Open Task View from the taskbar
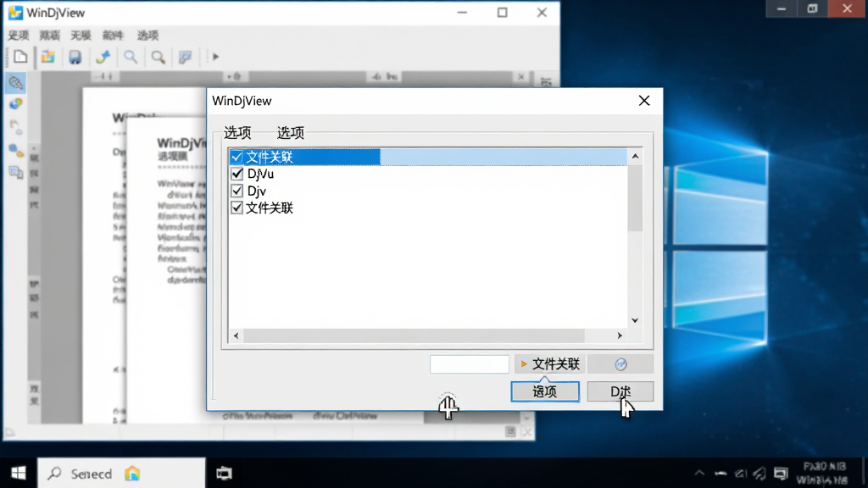This screenshot has height=488, width=868. tap(224, 473)
